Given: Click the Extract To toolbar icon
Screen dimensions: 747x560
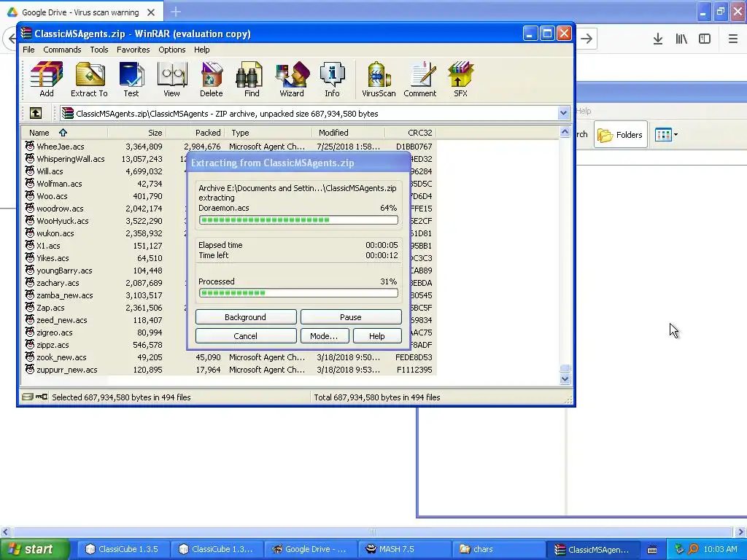Looking at the screenshot, I should pyautogui.click(x=89, y=79).
